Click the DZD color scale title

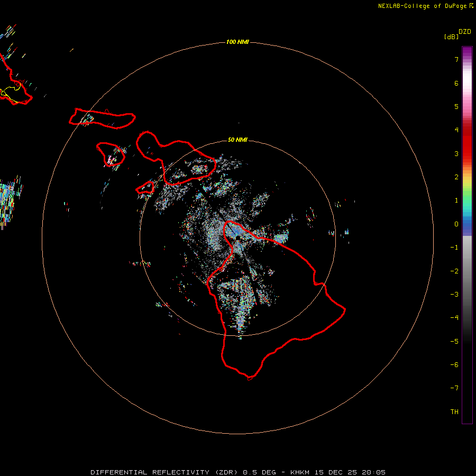(465, 32)
